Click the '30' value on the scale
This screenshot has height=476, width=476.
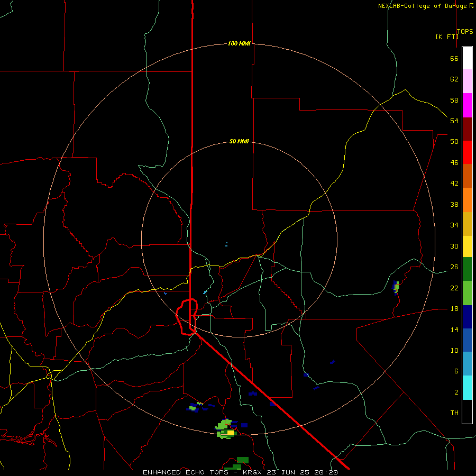(454, 246)
